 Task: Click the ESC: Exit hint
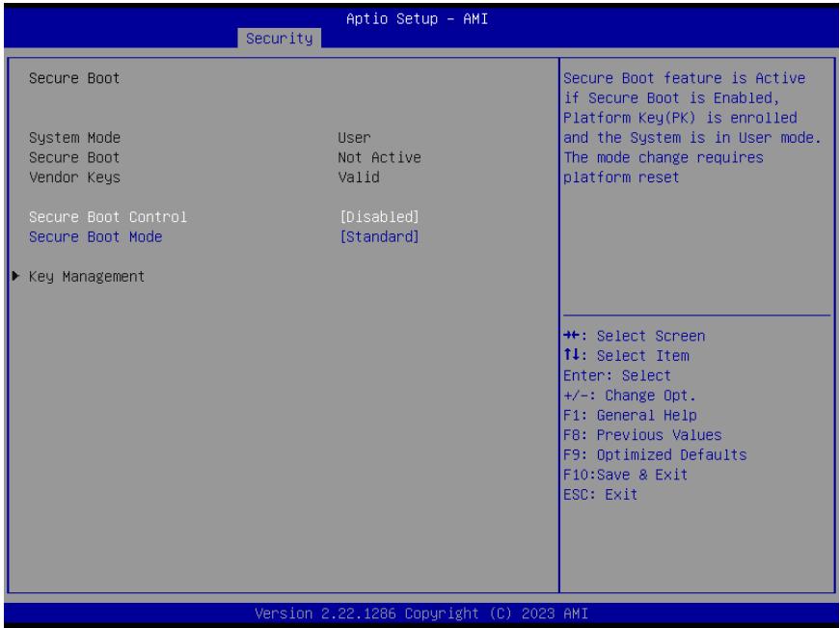[600, 495]
